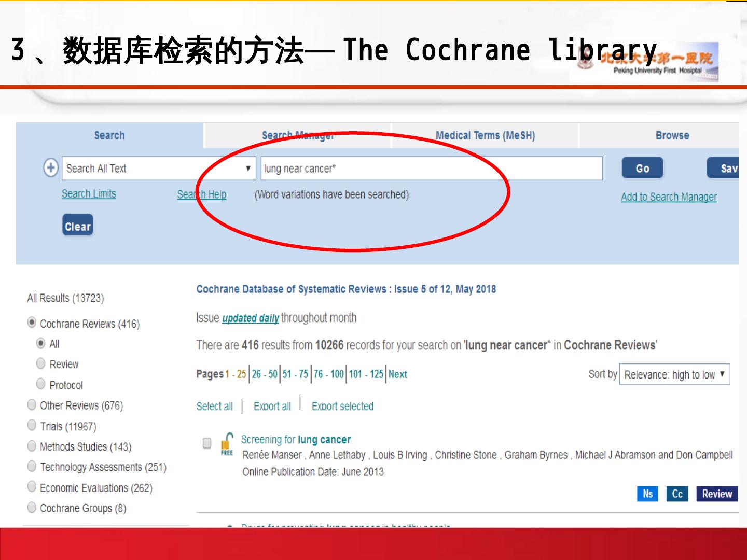The image size is (747, 560).
Task: Click Add to Search Manager link
Action: point(669,197)
